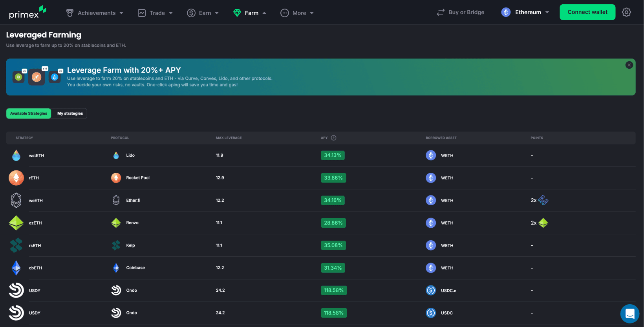Click the 31.34% APY badge
The height and width of the screenshot is (327, 644).
[333, 268]
